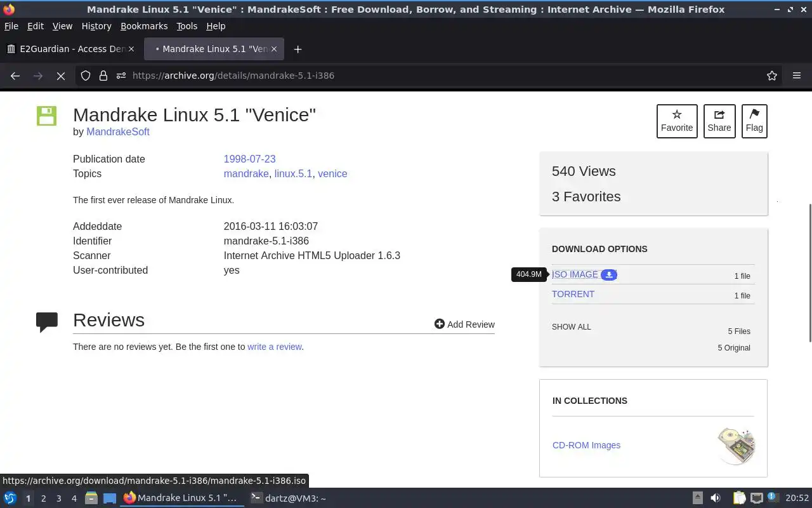This screenshot has height=508, width=812.
Task: Open a new tab with the plus button
Action: click(x=298, y=49)
